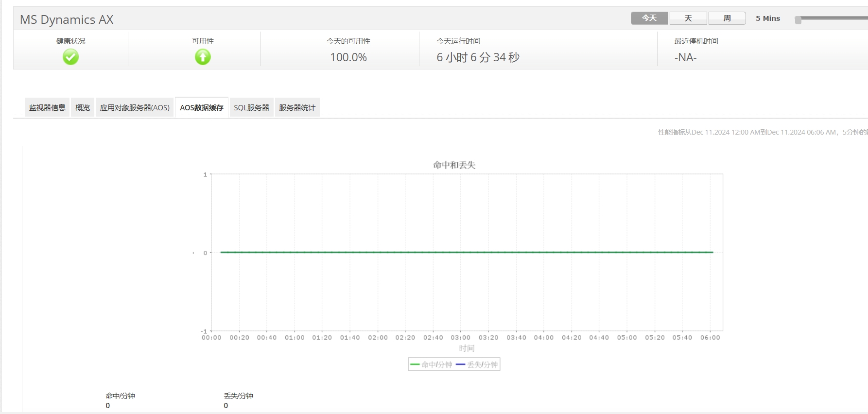Viewport: 868px width, 414px height.
Task: Select the 今天 time range button
Action: pyautogui.click(x=649, y=18)
